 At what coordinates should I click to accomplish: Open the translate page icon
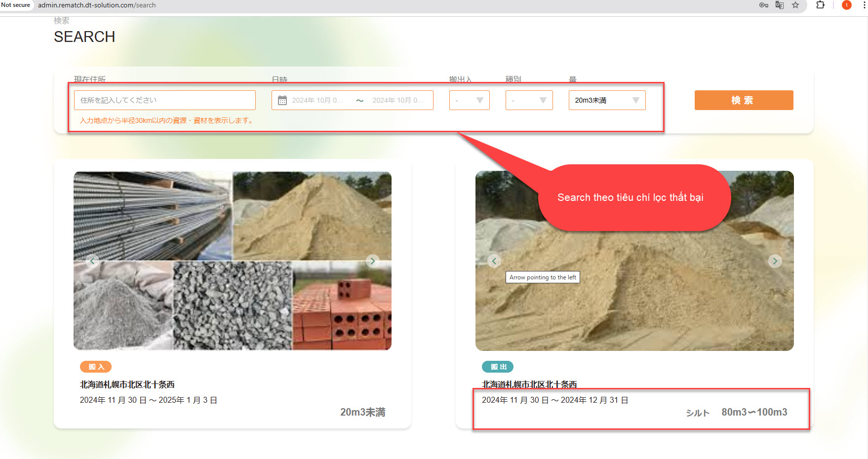click(780, 5)
